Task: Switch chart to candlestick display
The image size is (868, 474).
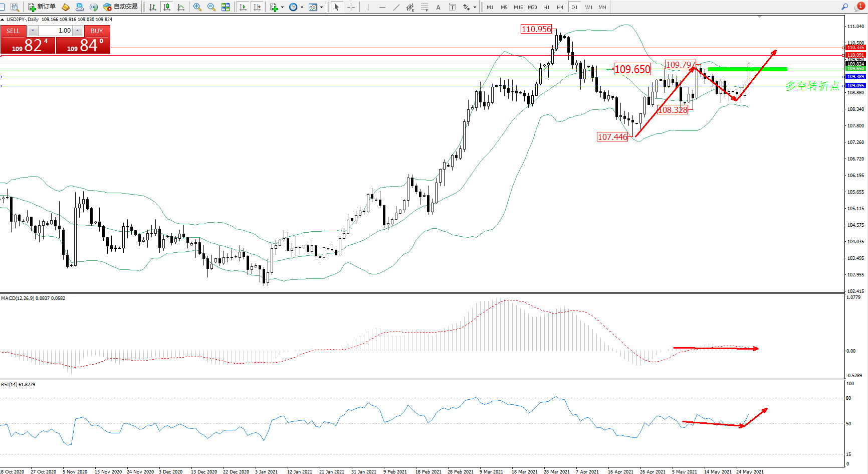Action: click(167, 7)
